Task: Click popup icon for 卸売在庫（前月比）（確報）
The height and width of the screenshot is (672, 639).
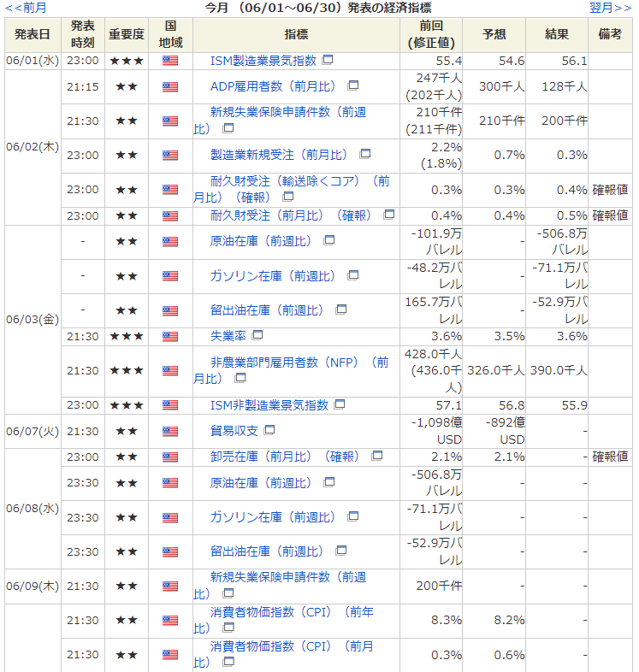Action: tap(377, 456)
